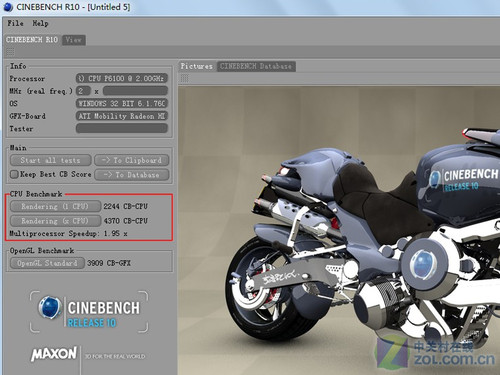Click the MHz value field showing 2
This screenshot has height=375, width=500.
click(83, 91)
